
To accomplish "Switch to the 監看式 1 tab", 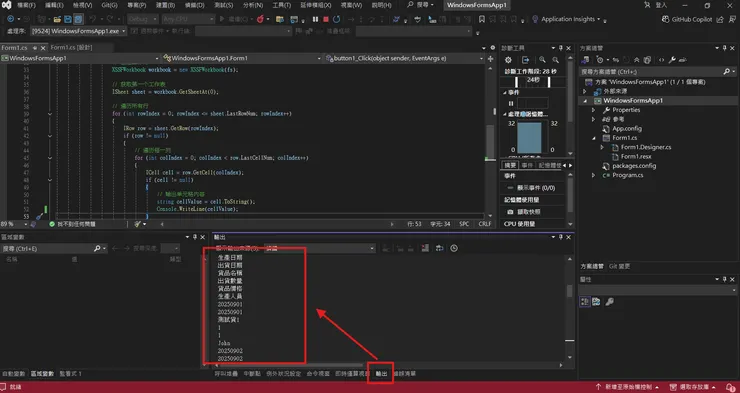I will [70, 374].
